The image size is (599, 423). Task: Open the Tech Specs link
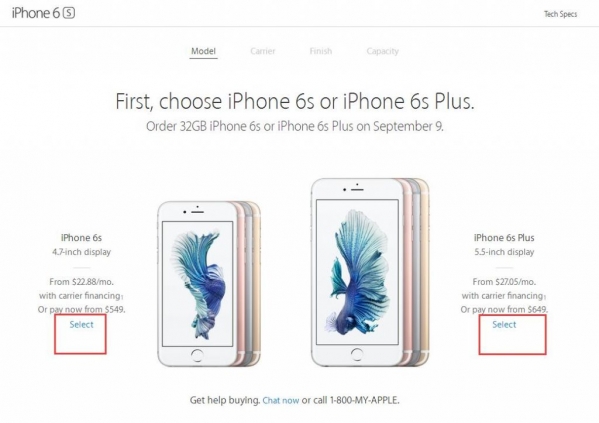coord(560,14)
